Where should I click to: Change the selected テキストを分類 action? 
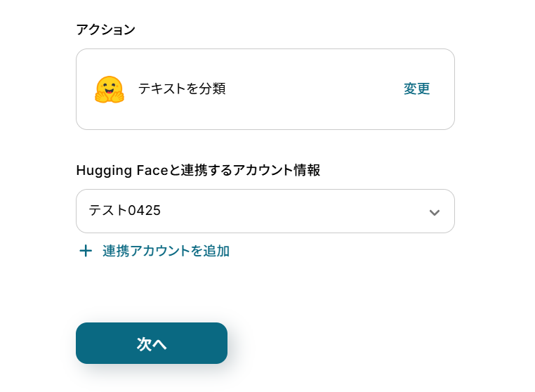pos(416,89)
